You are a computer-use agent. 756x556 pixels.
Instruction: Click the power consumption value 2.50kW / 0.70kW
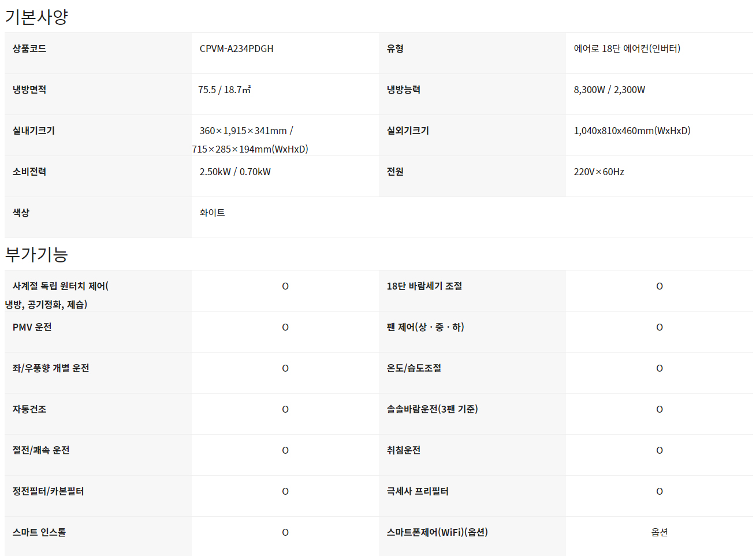pyautogui.click(x=234, y=172)
